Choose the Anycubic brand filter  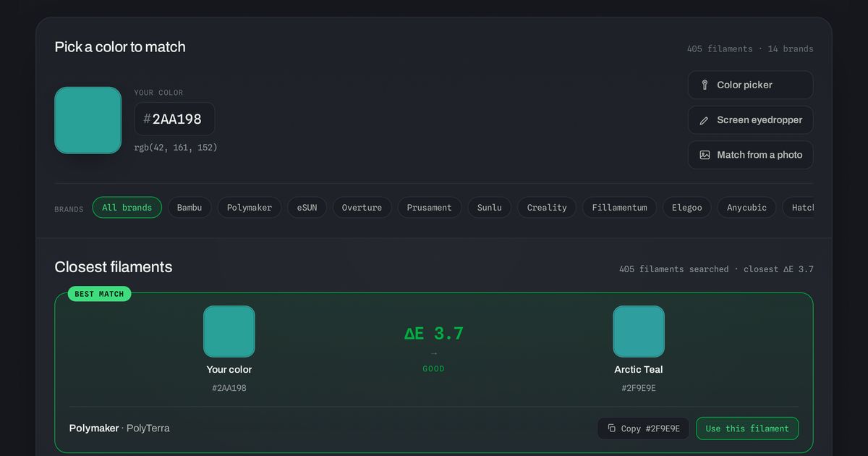coord(746,208)
